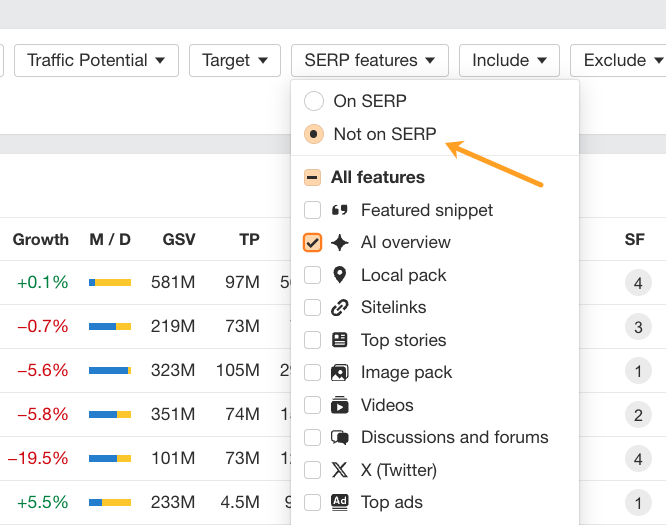The image size is (666, 525).
Task: Sort by the M / D column header
Action: point(110,240)
